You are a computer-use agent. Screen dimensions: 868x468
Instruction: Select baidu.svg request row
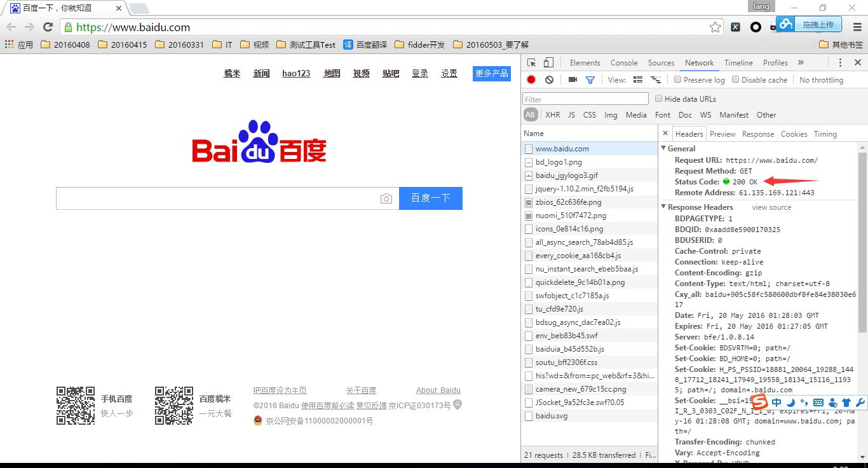click(x=589, y=416)
